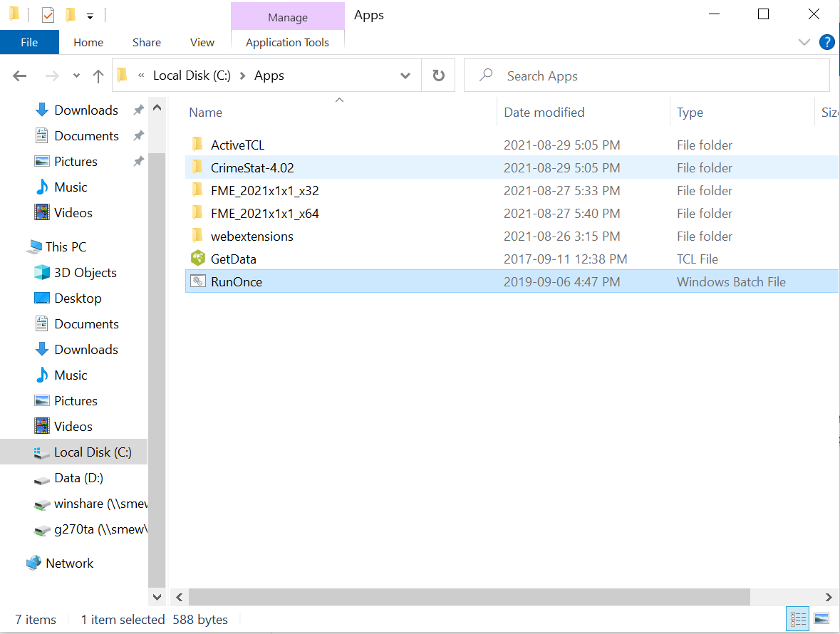Screen dimensions: 840x634
Task: Switch to the Home ribbon tab
Action: pyautogui.click(x=88, y=42)
